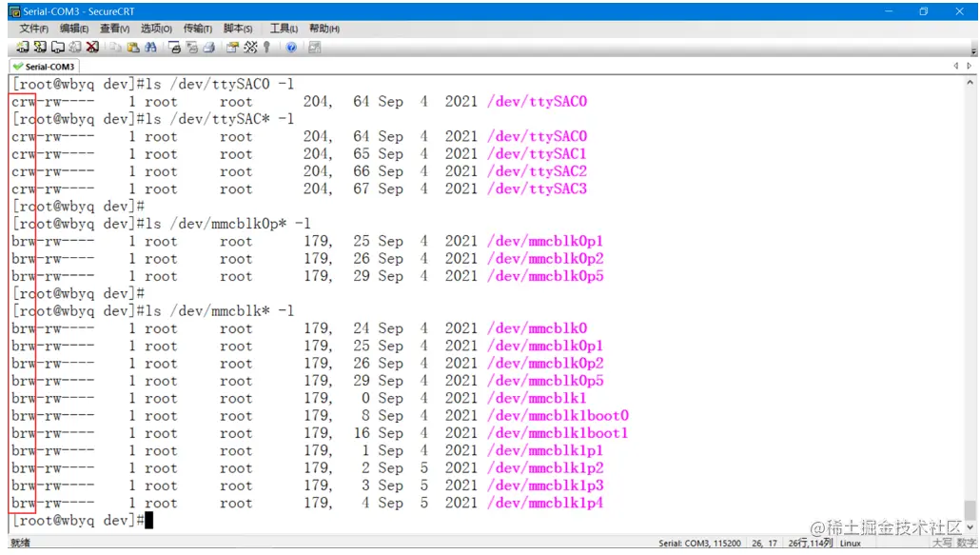Click the Connect toolbar icon
Screen dimensions: 980x555
pyautogui.click(x=23, y=48)
